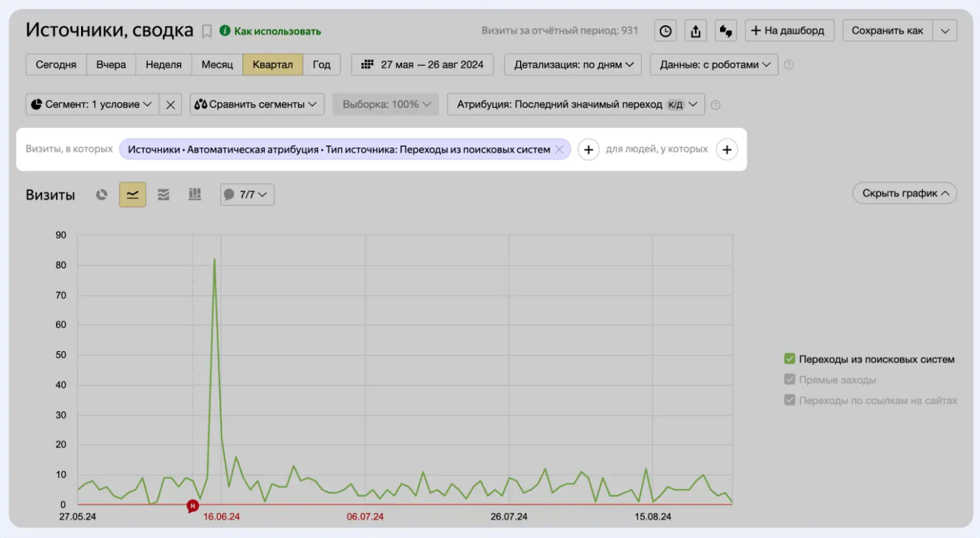Click the help icon next to attribution dropdown

715,105
